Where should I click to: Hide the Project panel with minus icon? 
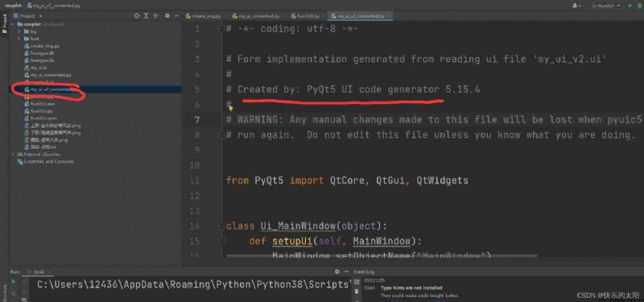pos(176,16)
